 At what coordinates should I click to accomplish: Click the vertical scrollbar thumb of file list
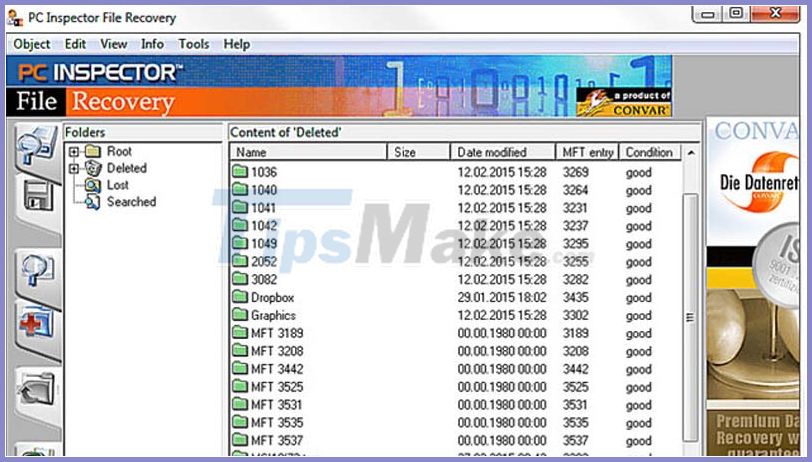[690, 317]
